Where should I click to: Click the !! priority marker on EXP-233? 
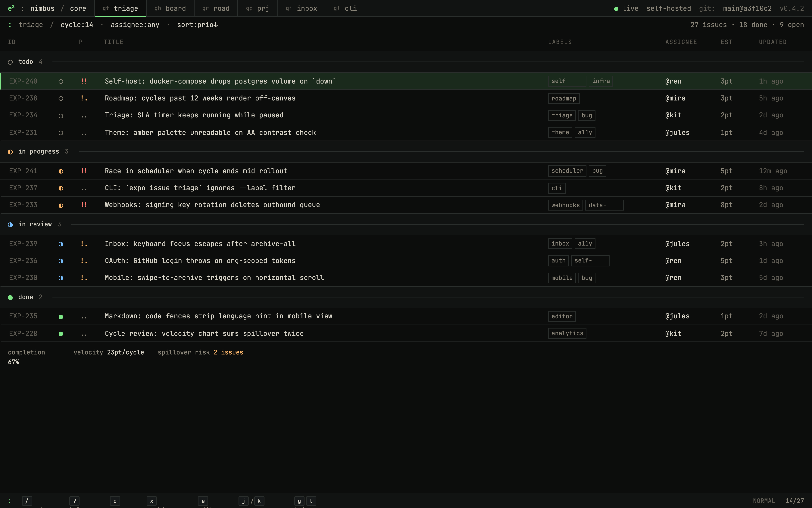tap(84, 205)
